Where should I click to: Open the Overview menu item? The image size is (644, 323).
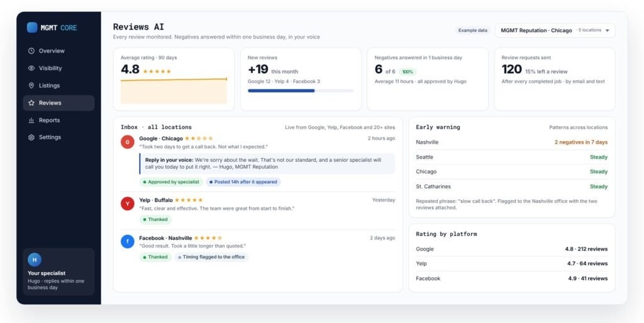58,51
